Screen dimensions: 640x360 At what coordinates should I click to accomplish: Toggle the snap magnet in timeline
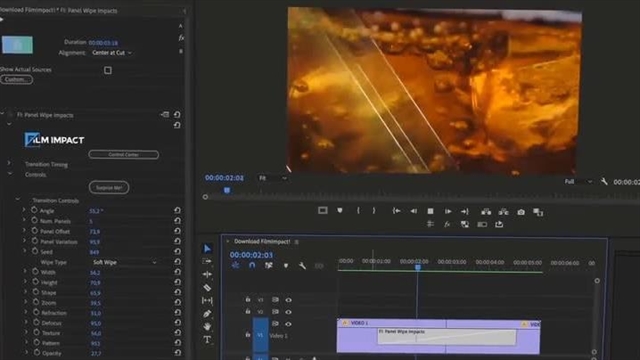[x=252, y=265]
